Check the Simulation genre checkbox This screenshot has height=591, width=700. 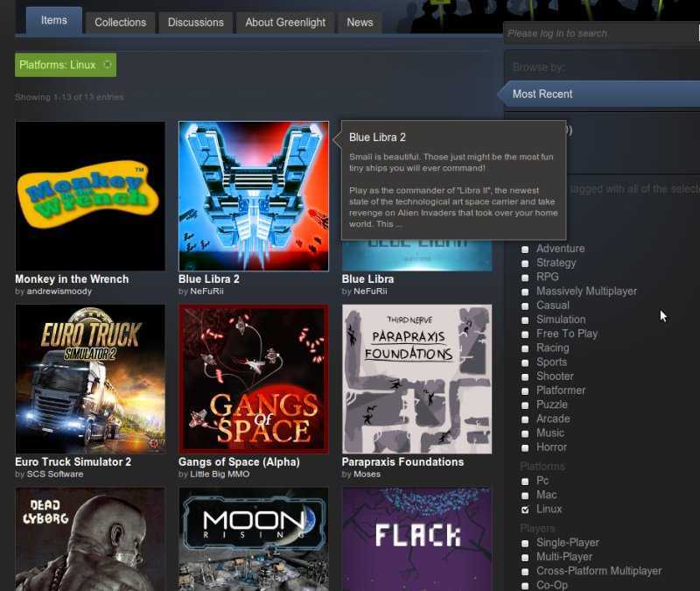click(x=525, y=320)
